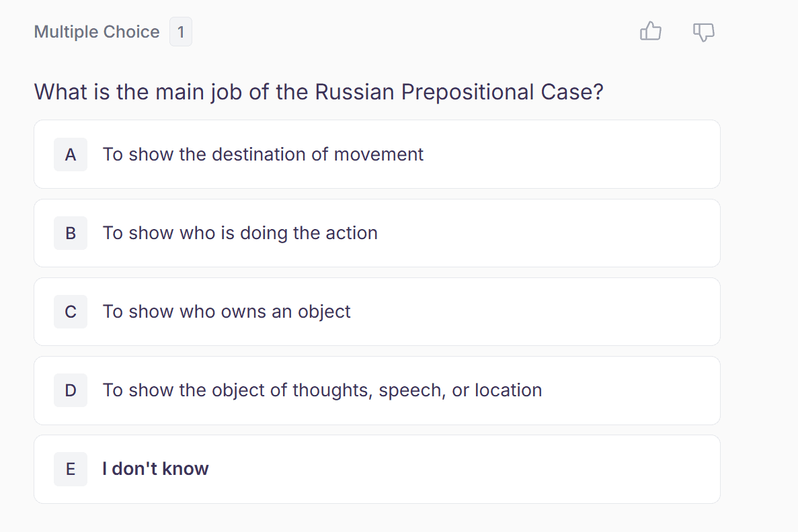
Task: Give negative feedback on this question
Action: 703,32
